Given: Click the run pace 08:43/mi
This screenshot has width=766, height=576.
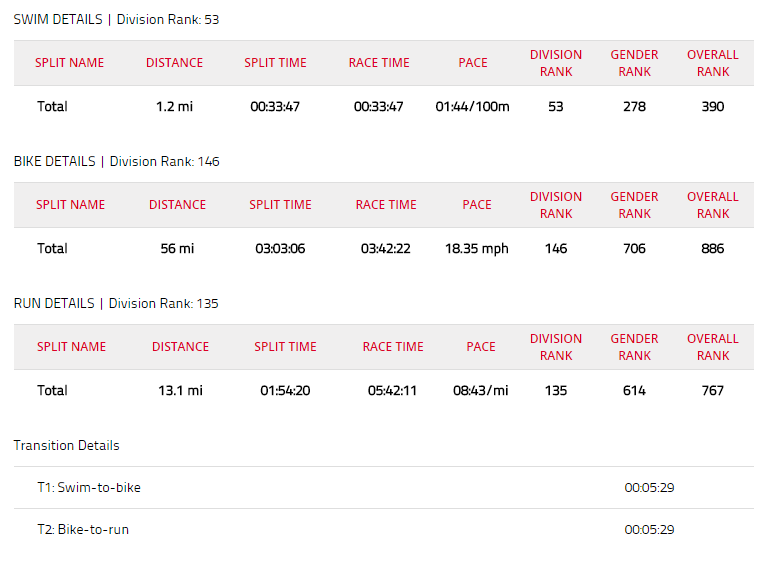Looking at the screenshot, I should click(x=480, y=390).
